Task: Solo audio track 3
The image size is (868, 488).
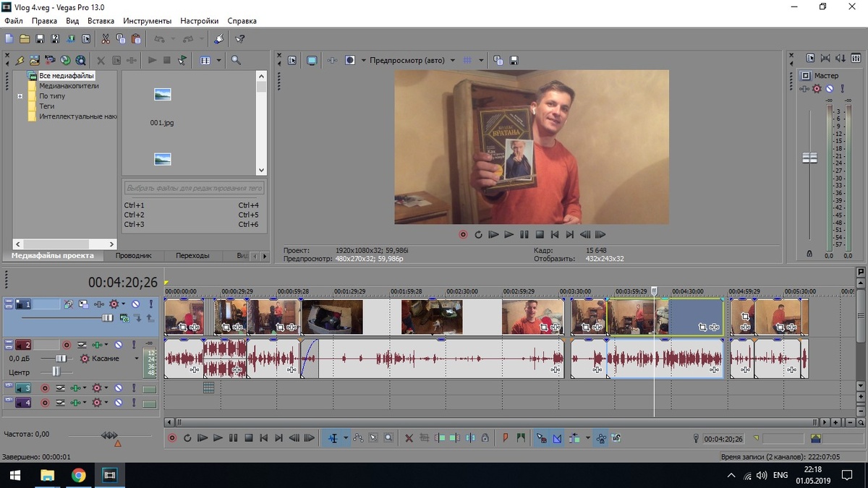Action: (134, 388)
